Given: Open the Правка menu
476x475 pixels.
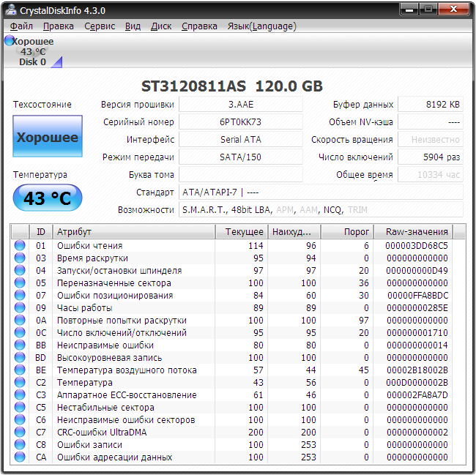Looking at the screenshot, I should (59, 26).
